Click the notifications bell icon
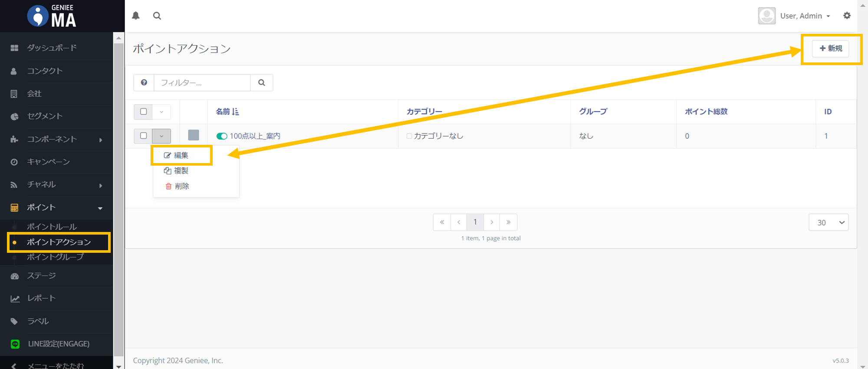 (x=136, y=16)
